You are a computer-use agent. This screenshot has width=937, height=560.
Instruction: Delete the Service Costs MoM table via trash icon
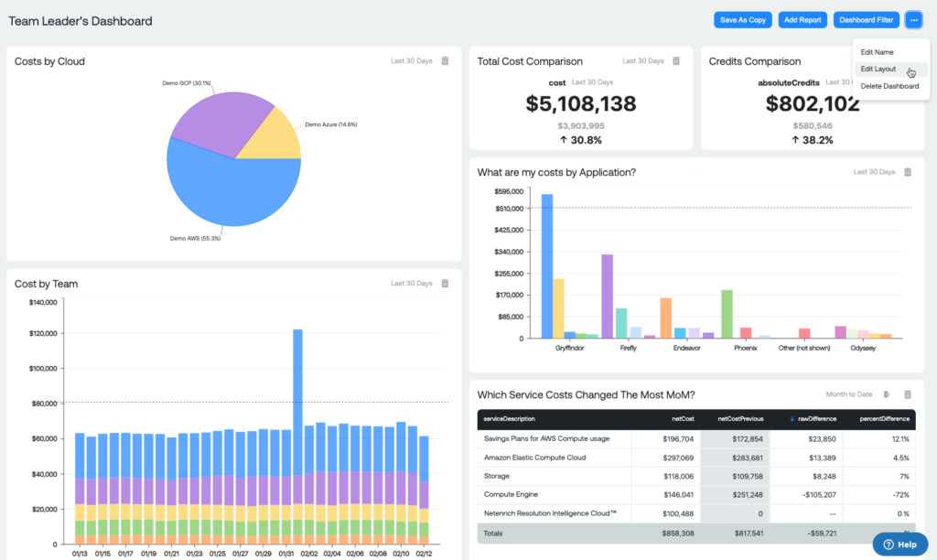(x=908, y=394)
